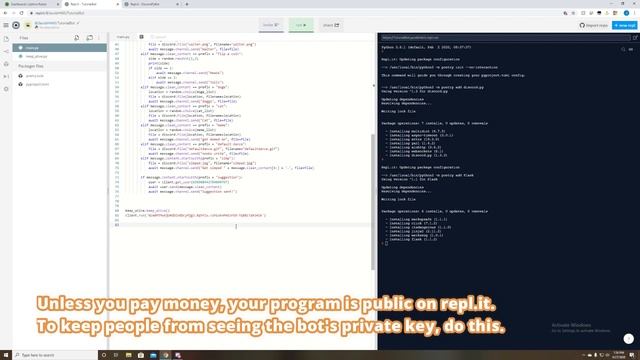Click Import repo GitHub link
This screenshot has width=640, height=360.
tap(593, 25)
